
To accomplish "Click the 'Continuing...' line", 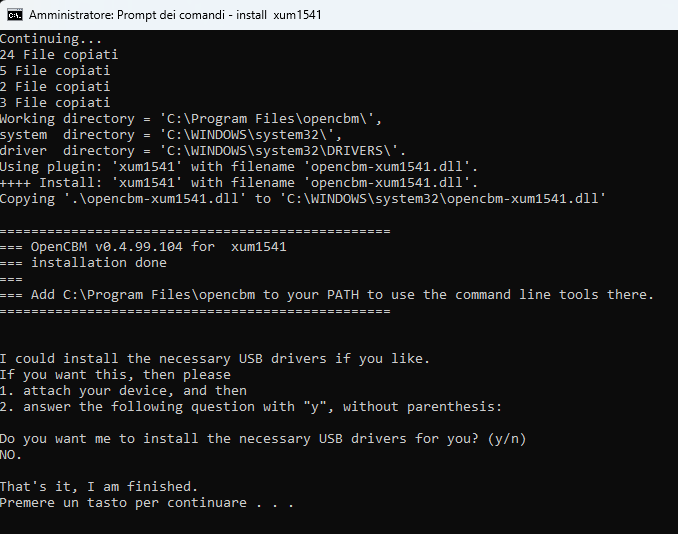I will (51, 39).
